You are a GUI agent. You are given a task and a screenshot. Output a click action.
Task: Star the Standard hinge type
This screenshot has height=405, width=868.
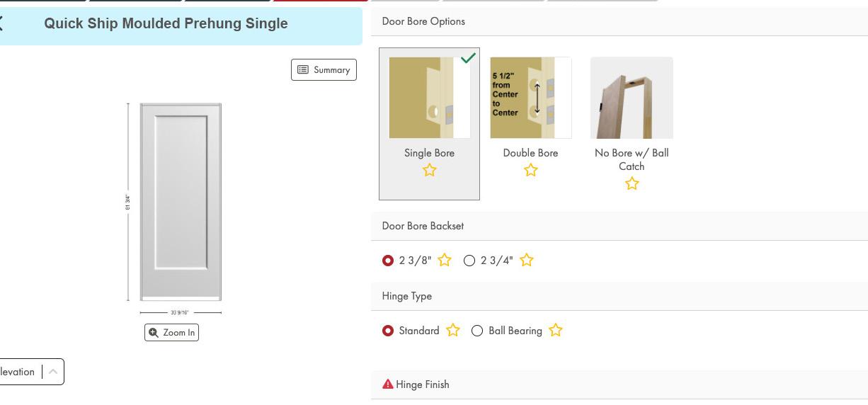[x=453, y=331]
